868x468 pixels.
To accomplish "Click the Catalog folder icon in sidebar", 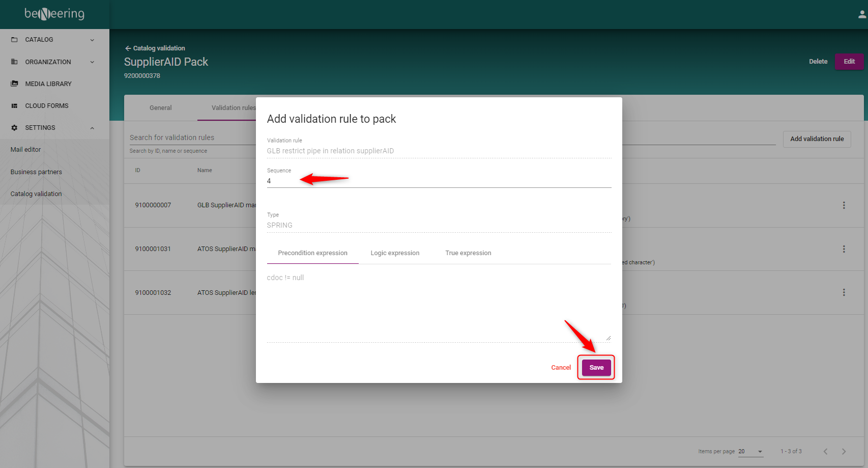I will click(x=14, y=40).
